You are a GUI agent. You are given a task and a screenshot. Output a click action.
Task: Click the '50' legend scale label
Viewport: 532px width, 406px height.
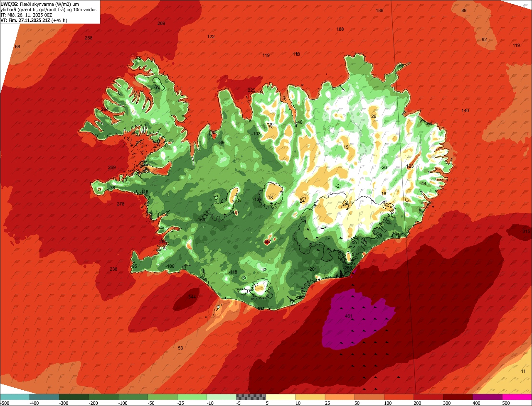click(358, 403)
